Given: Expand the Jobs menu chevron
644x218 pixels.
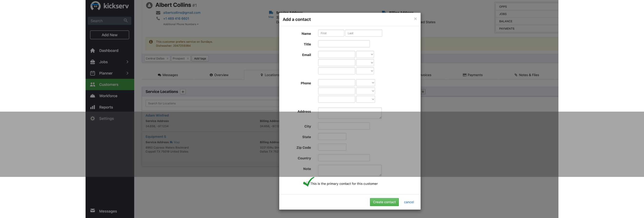Looking at the screenshot, I should [x=127, y=62].
